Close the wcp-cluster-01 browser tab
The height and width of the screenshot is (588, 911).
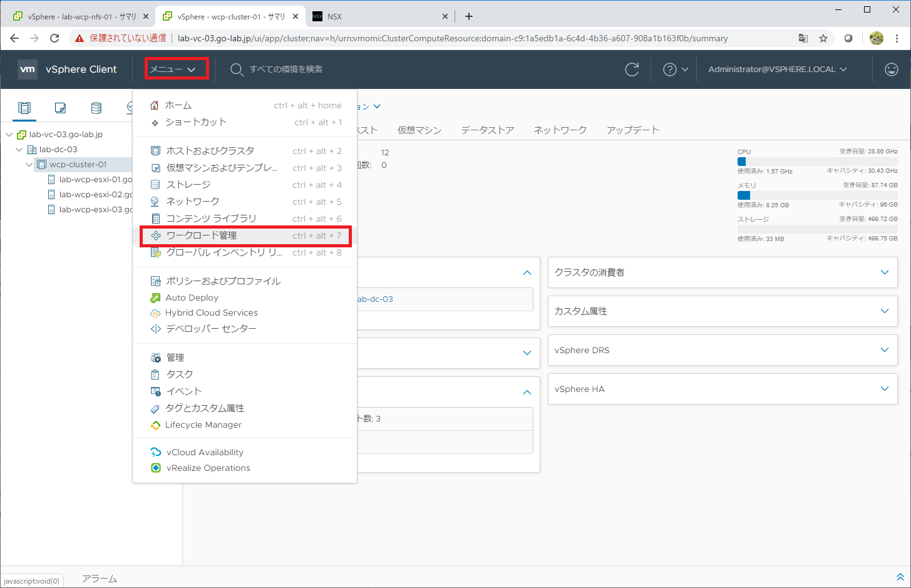click(296, 16)
